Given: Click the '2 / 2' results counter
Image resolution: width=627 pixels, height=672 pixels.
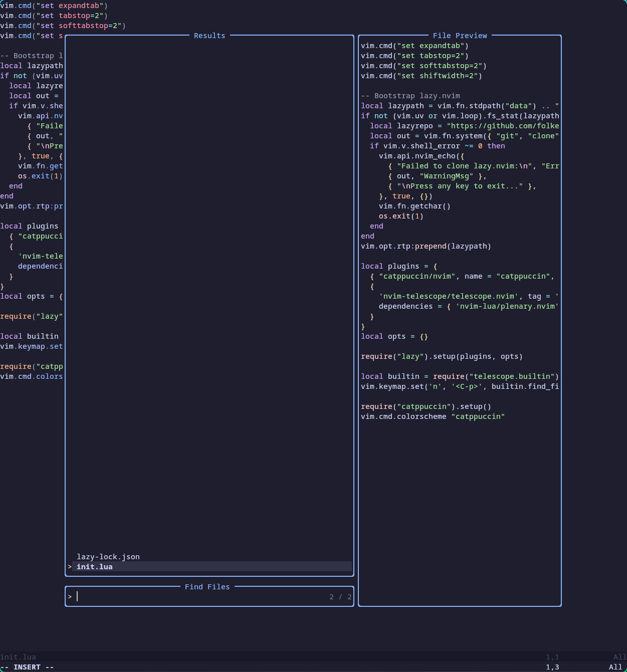Looking at the screenshot, I should pos(340,597).
